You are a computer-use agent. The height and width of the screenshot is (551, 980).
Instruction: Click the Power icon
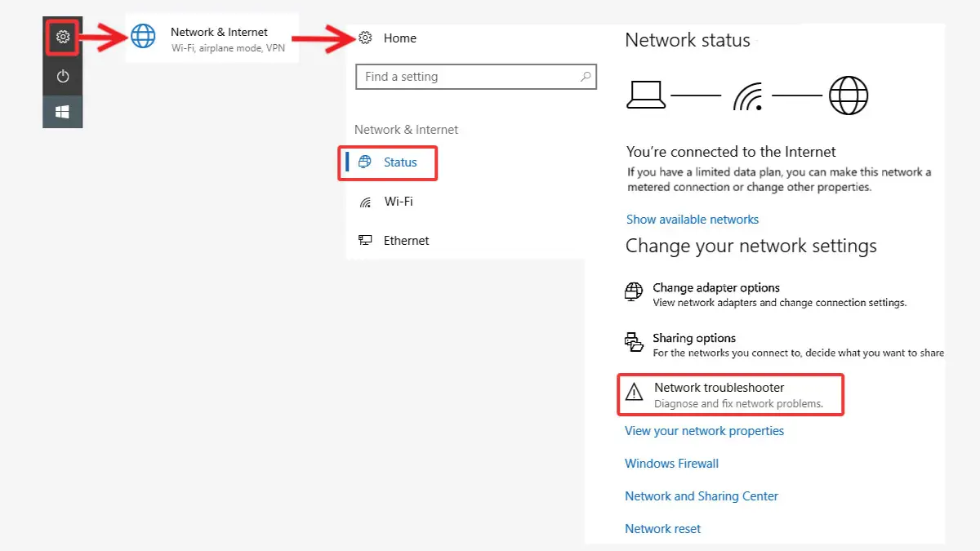[62, 75]
